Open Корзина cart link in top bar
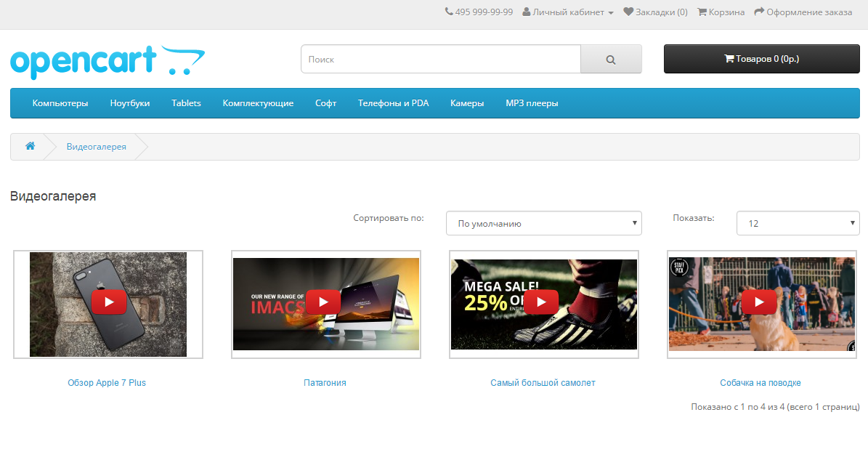The height and width of the screenshot is (460, 868). click(x=721, y=12)
